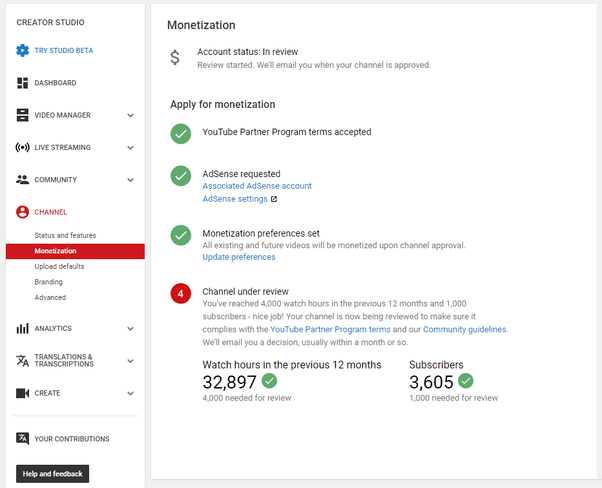Image resolution: width=602 pixels, height=488 pixels.
Task: Expand the Video Manager chevron
Action: 131,115
